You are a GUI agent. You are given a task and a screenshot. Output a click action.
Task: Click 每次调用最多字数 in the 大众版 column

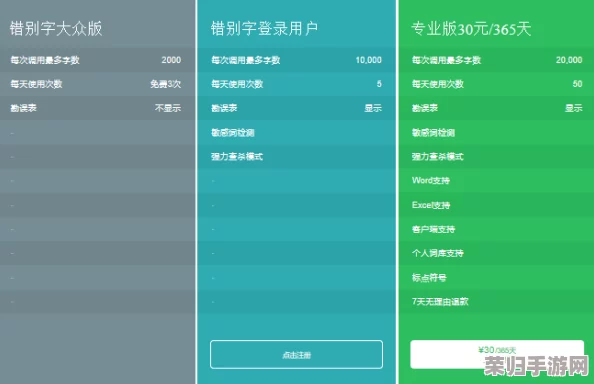click(x=45, y=60)
